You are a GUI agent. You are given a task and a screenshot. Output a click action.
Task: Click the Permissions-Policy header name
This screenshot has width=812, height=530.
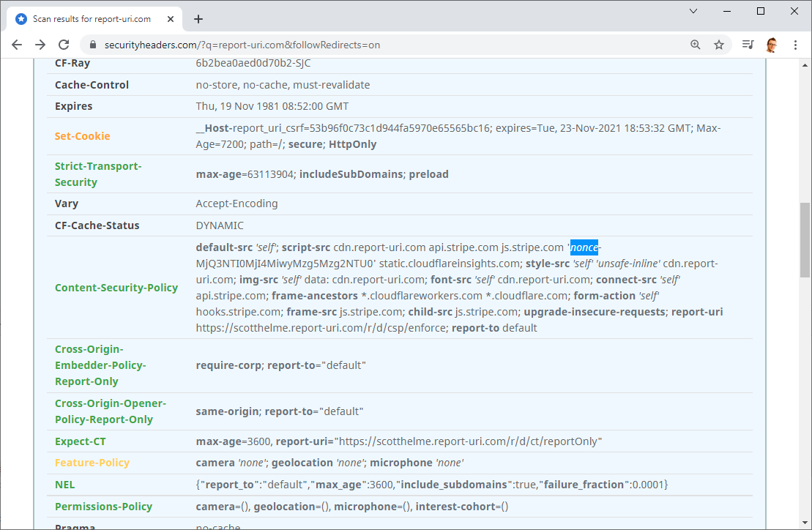[x=103, y=507]
